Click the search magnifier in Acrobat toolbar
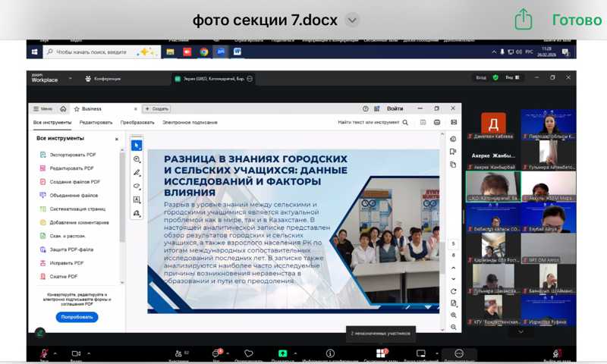Viewport: 607px width, 364px height. pos(405,122)
